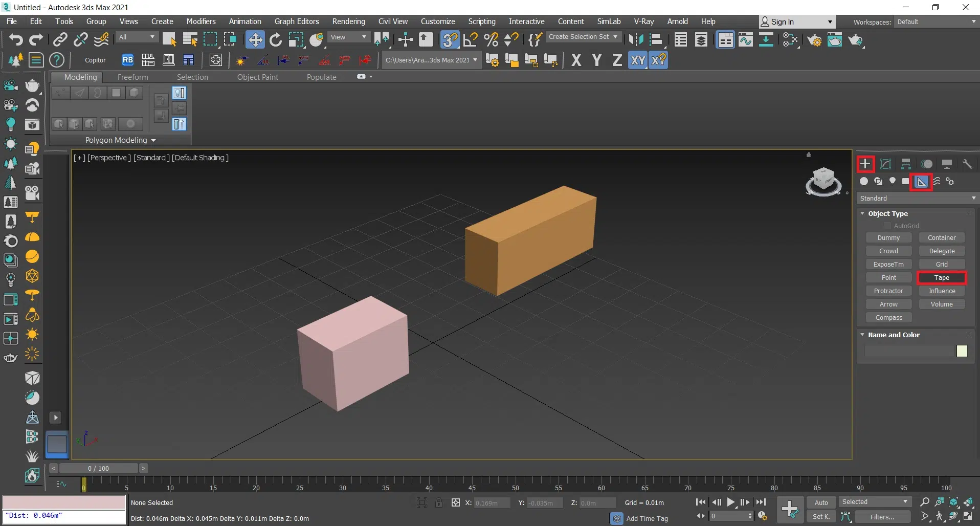Open the Rendering menu
The width and height of the screenshot is (980, 526).
348,21
